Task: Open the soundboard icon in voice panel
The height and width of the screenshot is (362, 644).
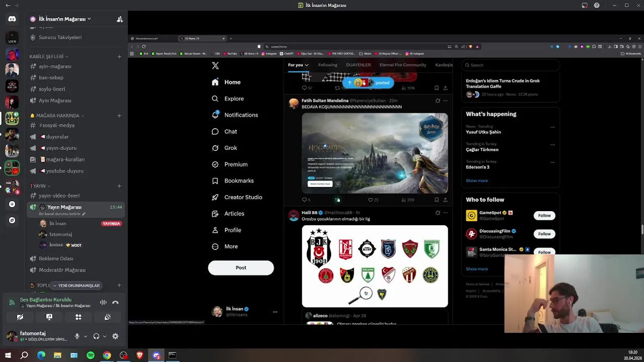Action: [108, 317]
